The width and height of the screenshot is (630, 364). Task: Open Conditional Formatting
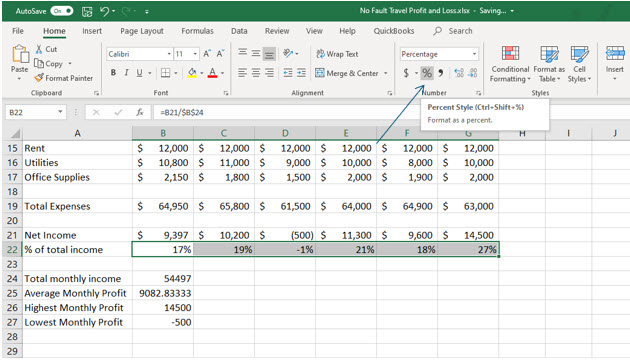point(510,64)
